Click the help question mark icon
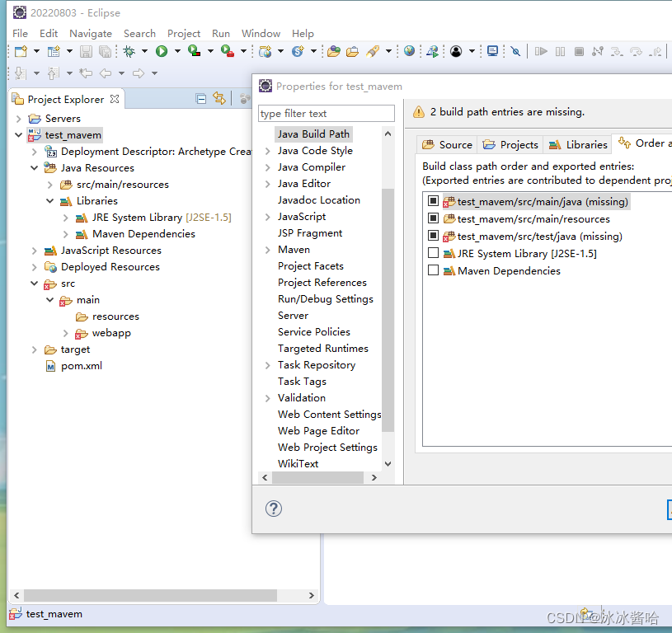The height and width of the screenshot is (633, 672). 274,509
